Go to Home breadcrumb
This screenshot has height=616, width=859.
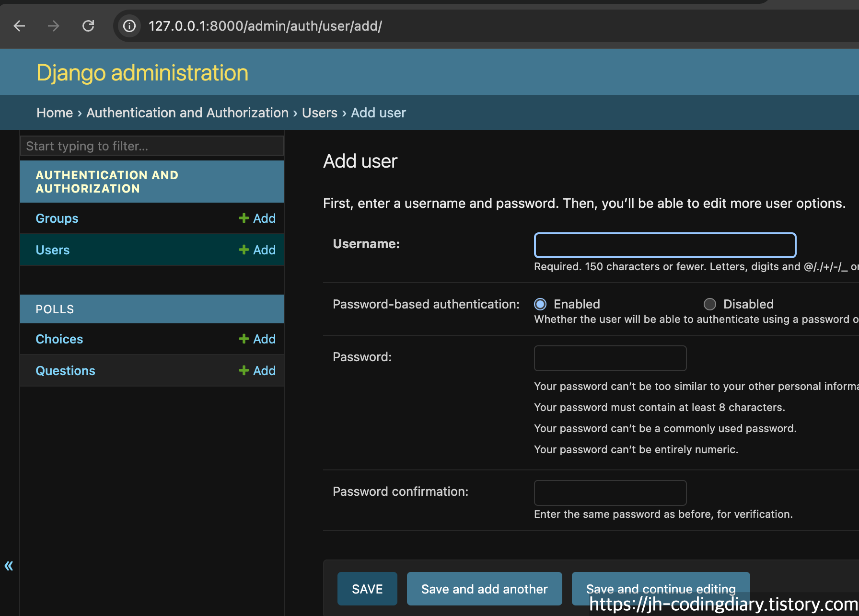55,113
